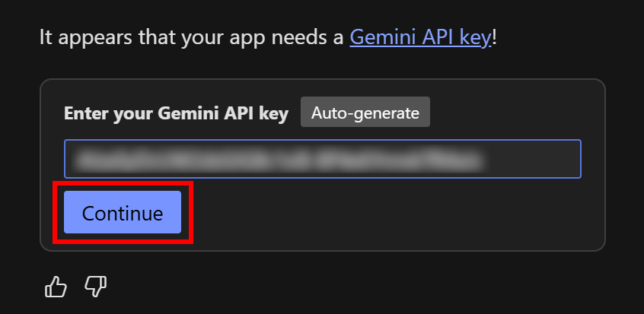Open the Gemini API key link
Image resolution: width=644 pixels, height=314 pixels.
(x=420, y=37)
